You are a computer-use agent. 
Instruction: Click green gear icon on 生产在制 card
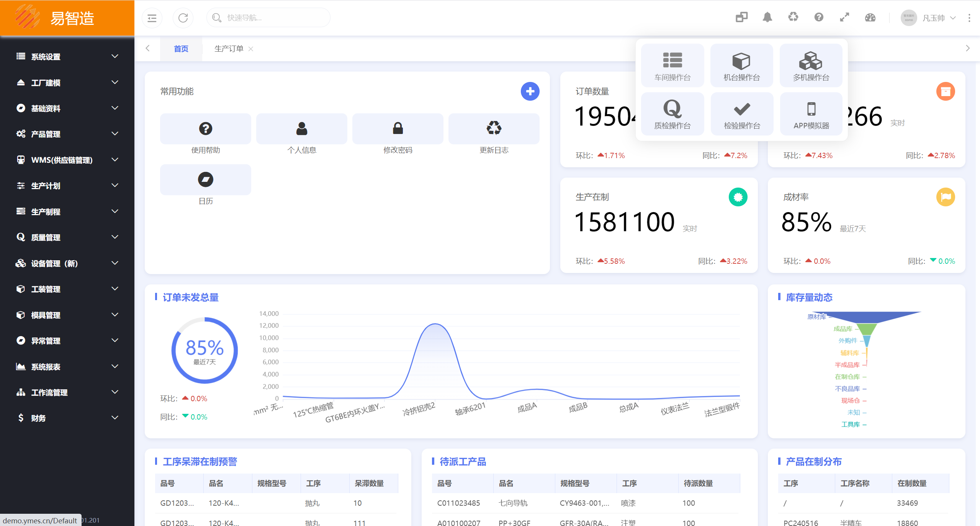(738, 197)
